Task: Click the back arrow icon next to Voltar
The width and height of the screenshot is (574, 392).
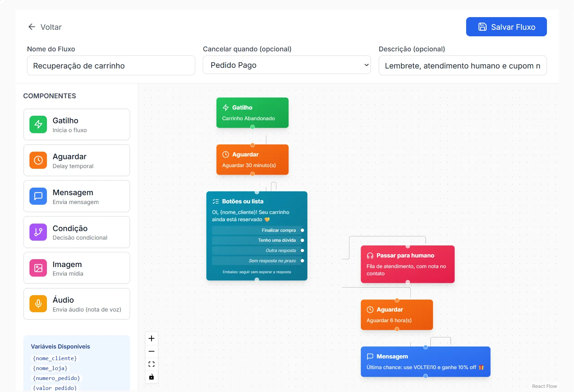Action: (32, 27)
